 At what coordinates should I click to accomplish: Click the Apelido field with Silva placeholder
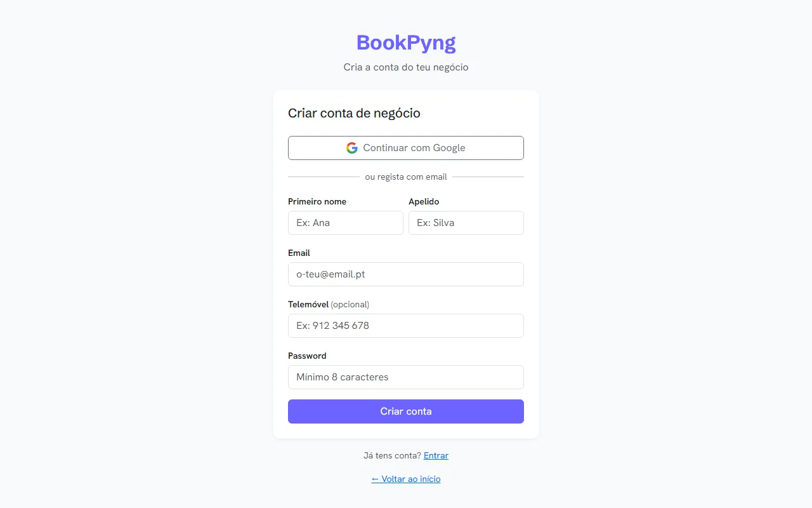tap(466, 223)
